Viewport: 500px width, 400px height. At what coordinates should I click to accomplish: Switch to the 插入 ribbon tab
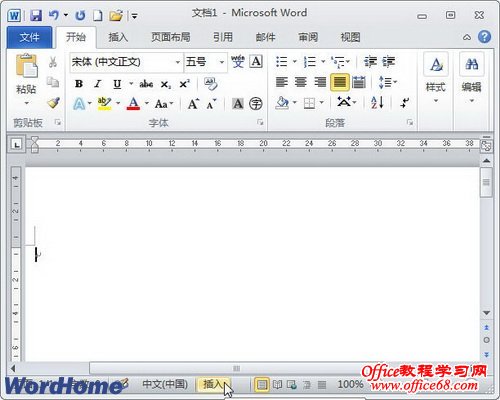pyautogui.click(x=118, y=37)
